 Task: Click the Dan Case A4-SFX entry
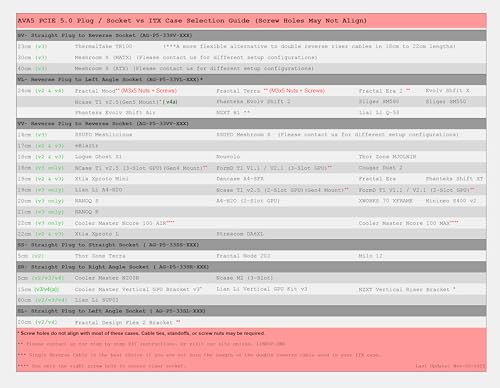(240, 179)
